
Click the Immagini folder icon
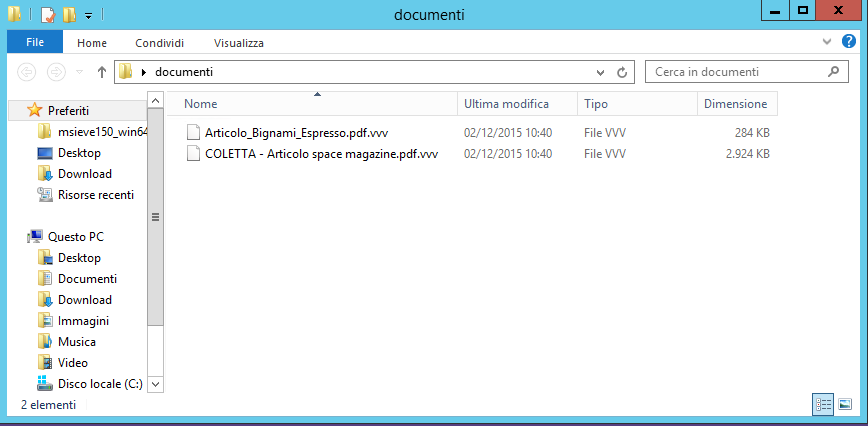(45, 320)
